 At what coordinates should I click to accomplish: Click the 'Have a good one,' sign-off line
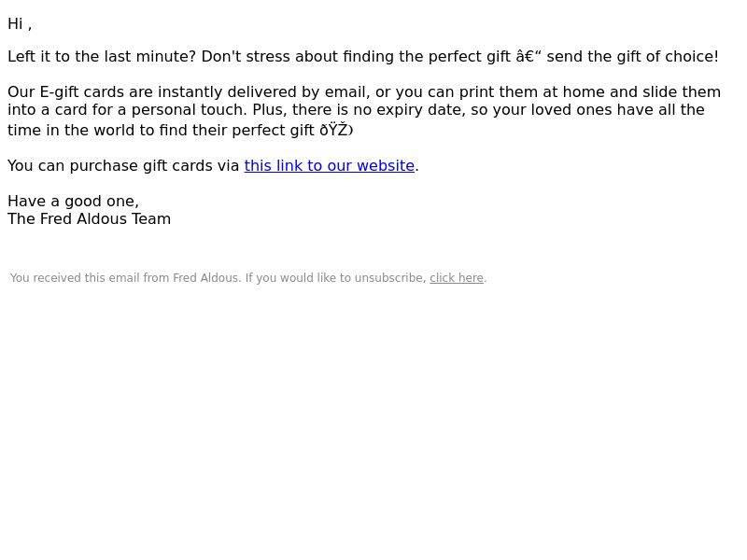tap(74, 202)
